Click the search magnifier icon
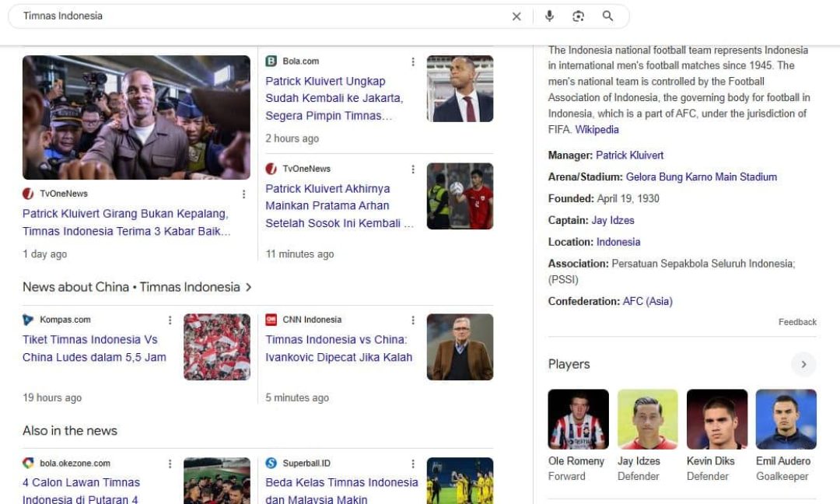 click(607, 16)
